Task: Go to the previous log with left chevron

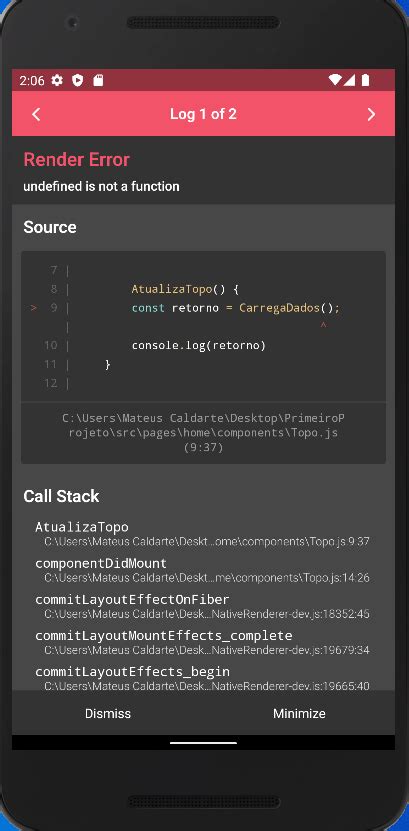Action: [x=36, y=114]
